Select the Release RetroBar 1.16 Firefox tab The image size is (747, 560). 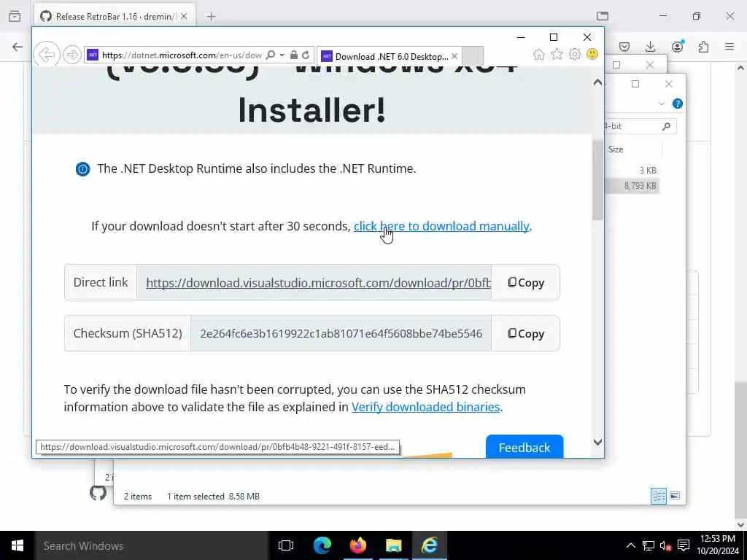click(x=115, y=17)
